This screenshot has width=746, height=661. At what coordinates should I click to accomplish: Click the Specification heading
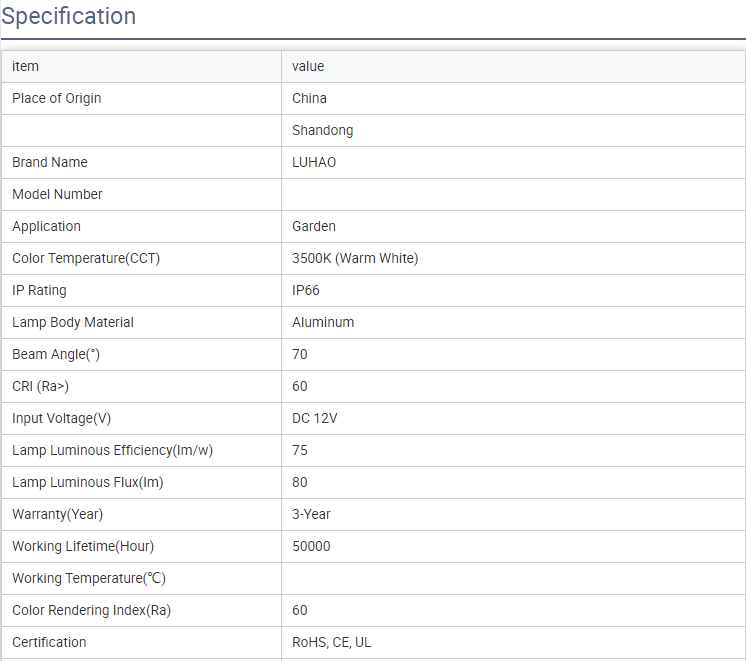(x=69, y=16)
